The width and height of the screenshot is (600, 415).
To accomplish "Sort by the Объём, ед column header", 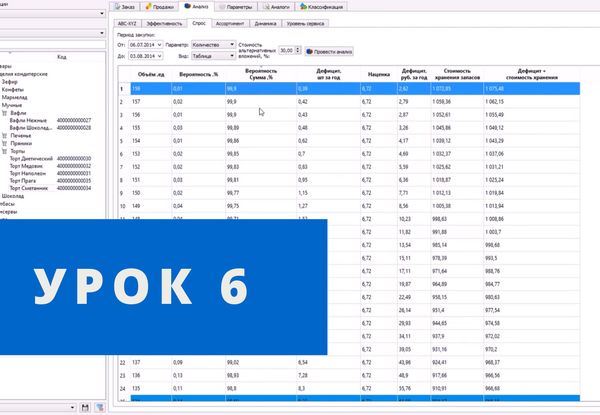I will (x=151, y=74).
